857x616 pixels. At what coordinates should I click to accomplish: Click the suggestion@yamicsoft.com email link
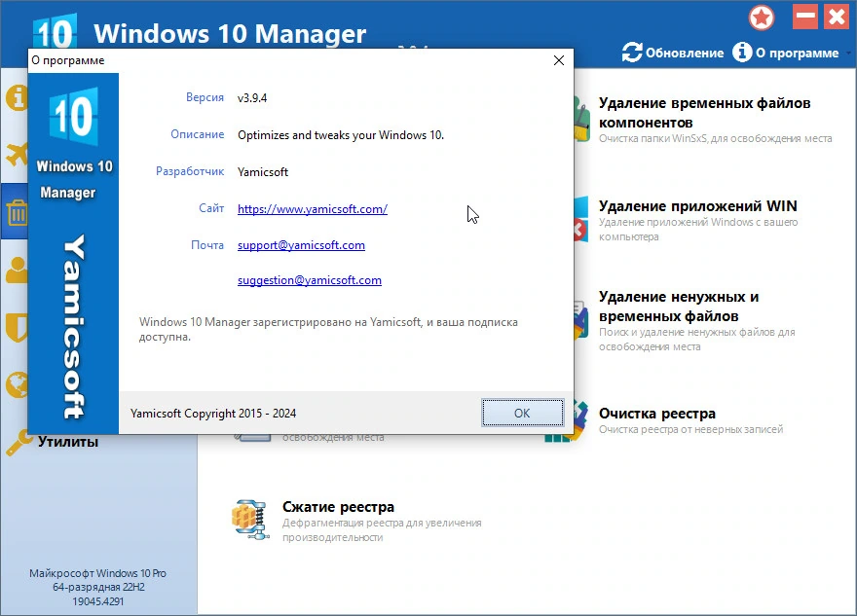click(x=310, y=280)
